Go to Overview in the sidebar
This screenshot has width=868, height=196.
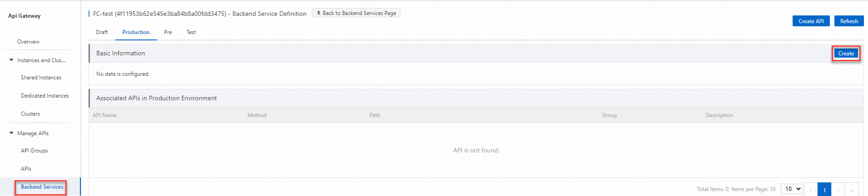pos(28,42)
